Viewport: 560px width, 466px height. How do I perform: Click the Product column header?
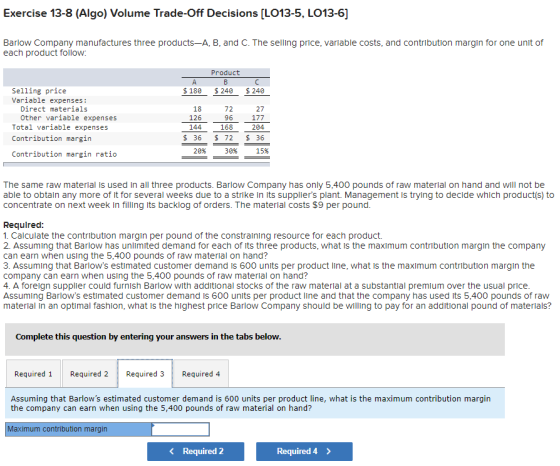(x=225, y=72)
